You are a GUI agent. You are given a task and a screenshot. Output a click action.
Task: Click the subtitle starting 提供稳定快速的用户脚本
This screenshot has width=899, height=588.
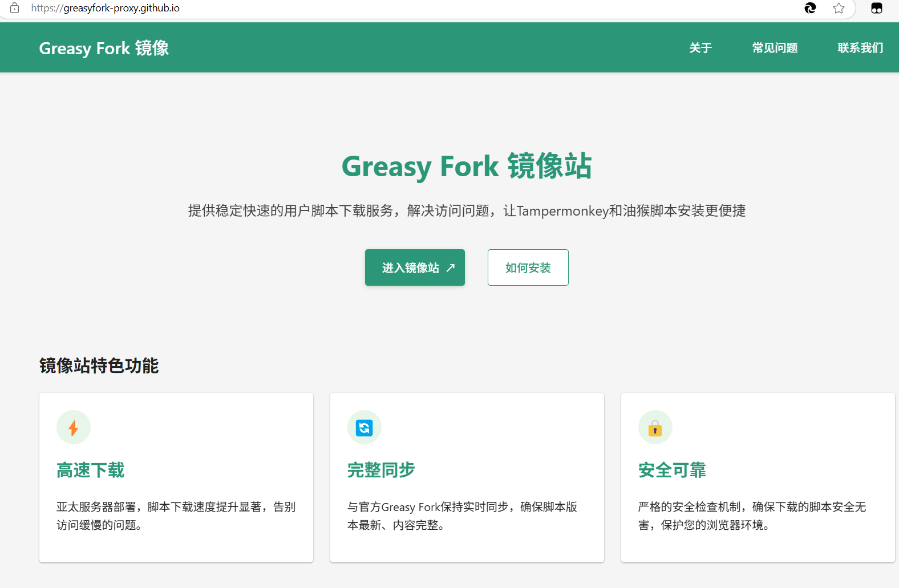(467, 210)
